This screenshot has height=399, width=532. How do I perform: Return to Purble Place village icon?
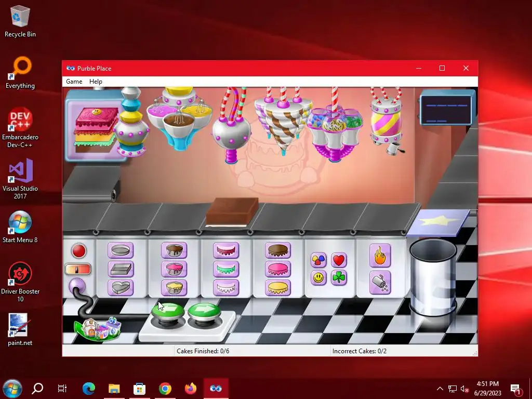tap(98, 328)
